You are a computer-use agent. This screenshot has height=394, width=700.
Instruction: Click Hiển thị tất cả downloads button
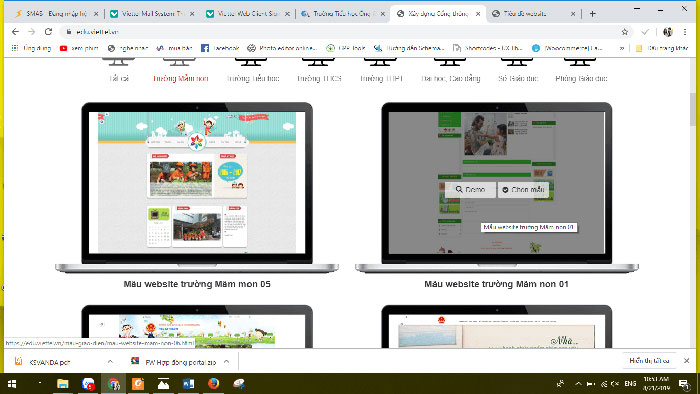(x=649, y=361)
